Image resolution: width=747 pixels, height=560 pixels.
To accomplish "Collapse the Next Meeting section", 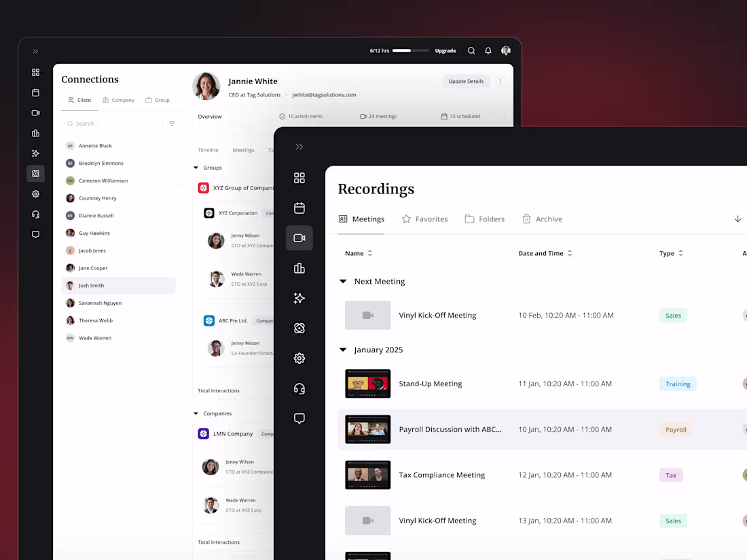I will 342,281.
